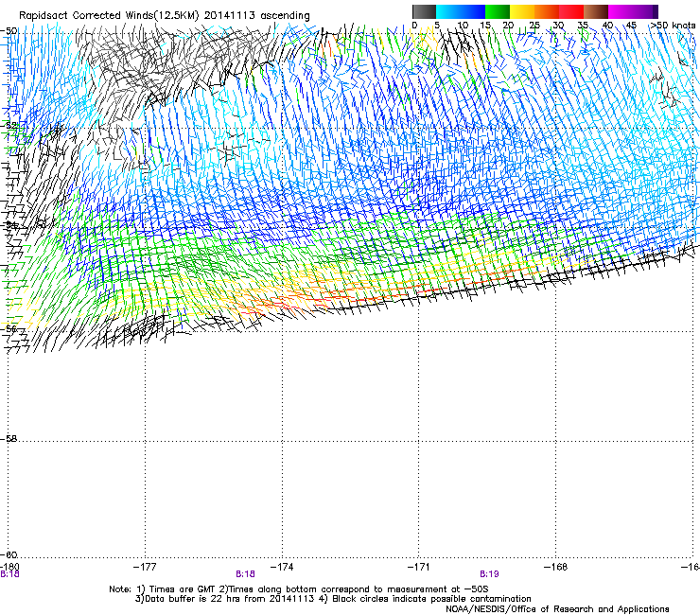Click the gray 0-5 knots legend swatch

click(x=424, y=11)
